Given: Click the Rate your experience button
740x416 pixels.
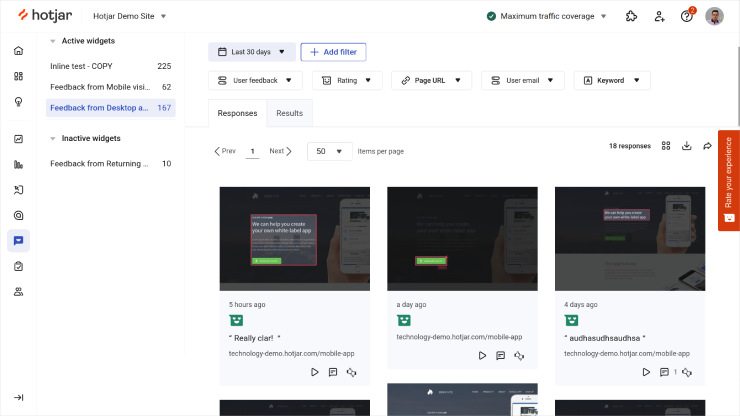Looking at the screenshot, I should 728,180.
